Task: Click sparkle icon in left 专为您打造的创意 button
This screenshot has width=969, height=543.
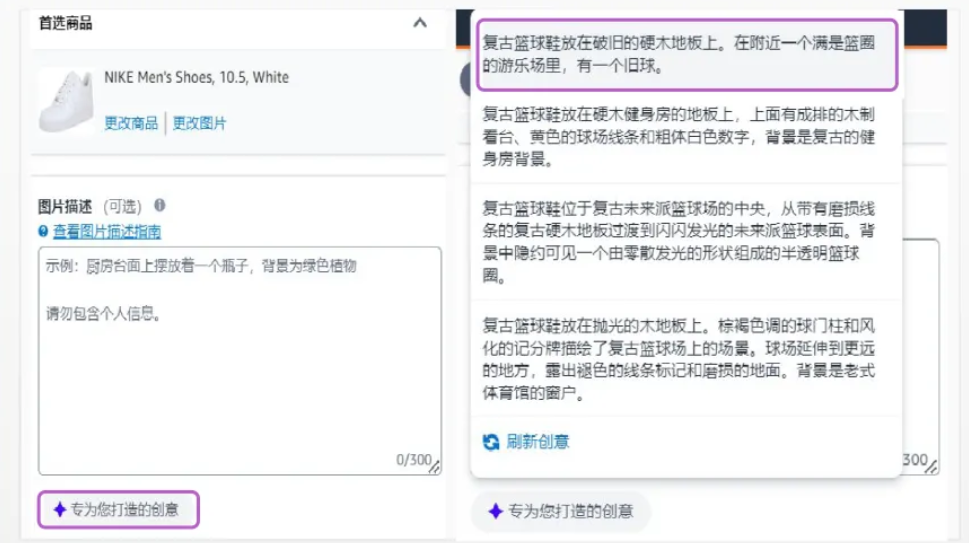Action: point(60,510)
